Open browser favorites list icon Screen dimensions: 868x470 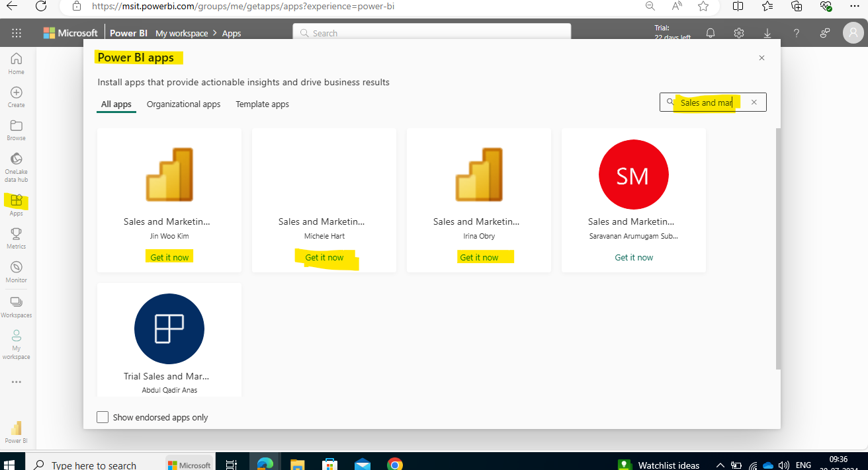pyautogui.click(x=767, y=6)
